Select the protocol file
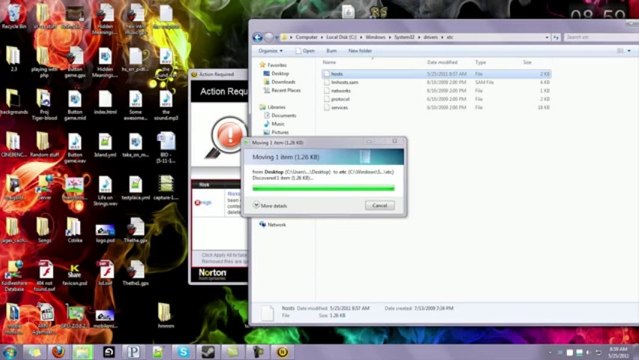 coord(340,99)
